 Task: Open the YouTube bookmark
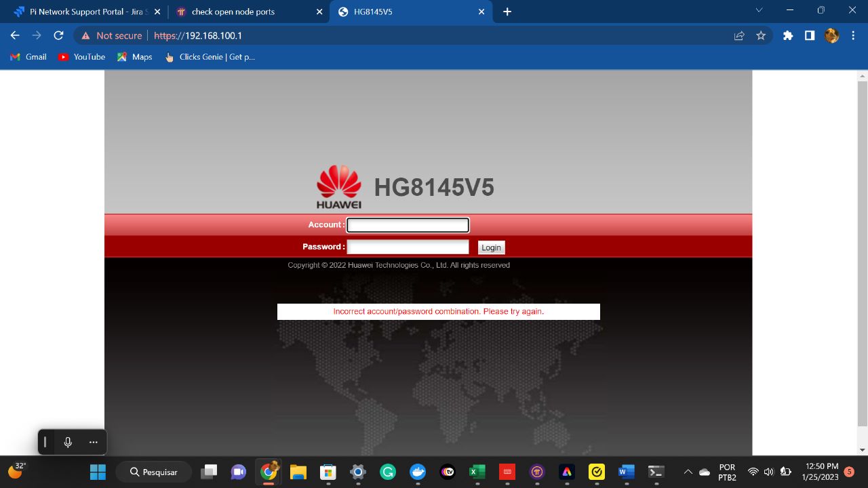(81, 57)
